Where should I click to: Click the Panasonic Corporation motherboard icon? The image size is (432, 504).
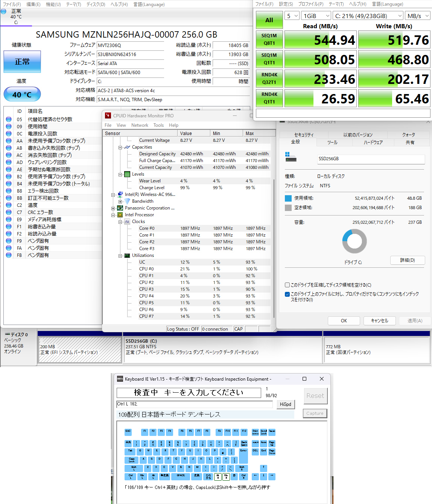coord(120,208)
